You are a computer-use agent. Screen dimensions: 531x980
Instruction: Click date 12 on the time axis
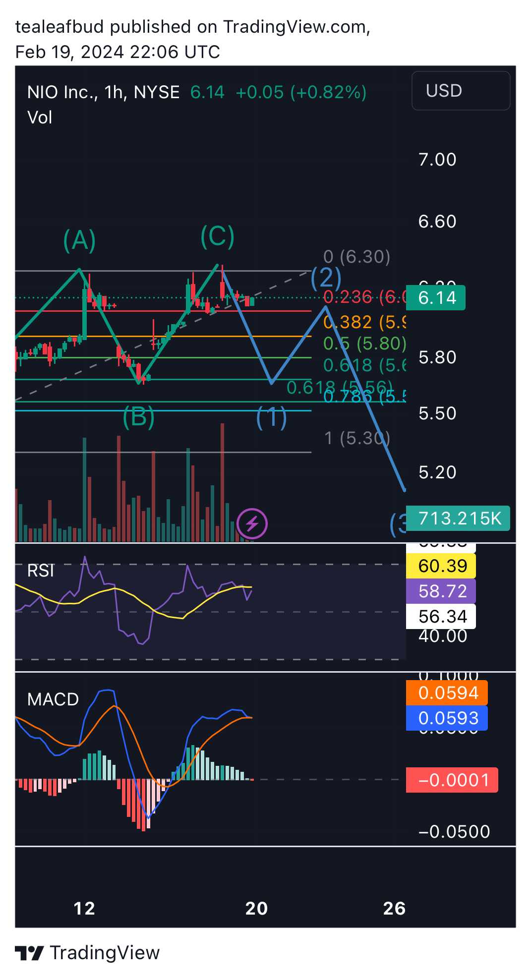tap(84, 909)
